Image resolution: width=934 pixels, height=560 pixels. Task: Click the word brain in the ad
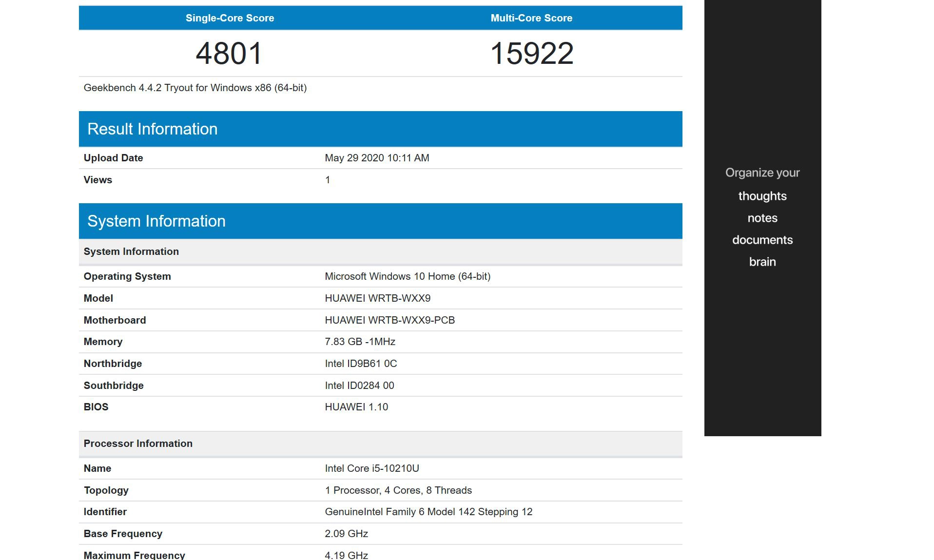tap(762, 262)
